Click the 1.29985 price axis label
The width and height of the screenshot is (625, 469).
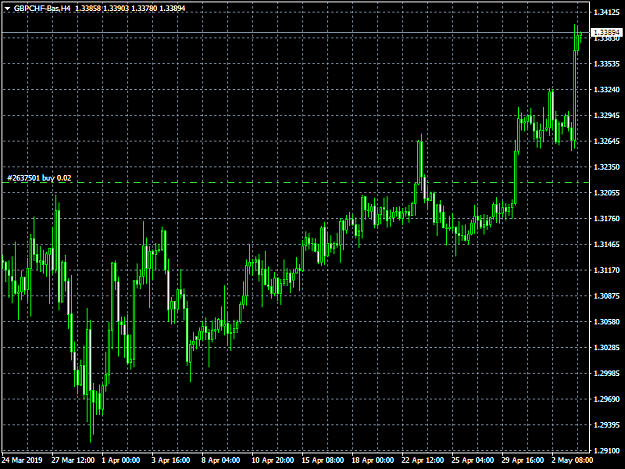(x=607, y=373)
